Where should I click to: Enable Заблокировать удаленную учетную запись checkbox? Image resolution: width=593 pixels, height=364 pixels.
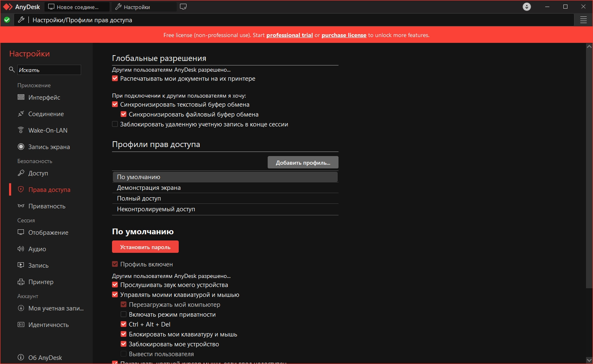(115, 124)
